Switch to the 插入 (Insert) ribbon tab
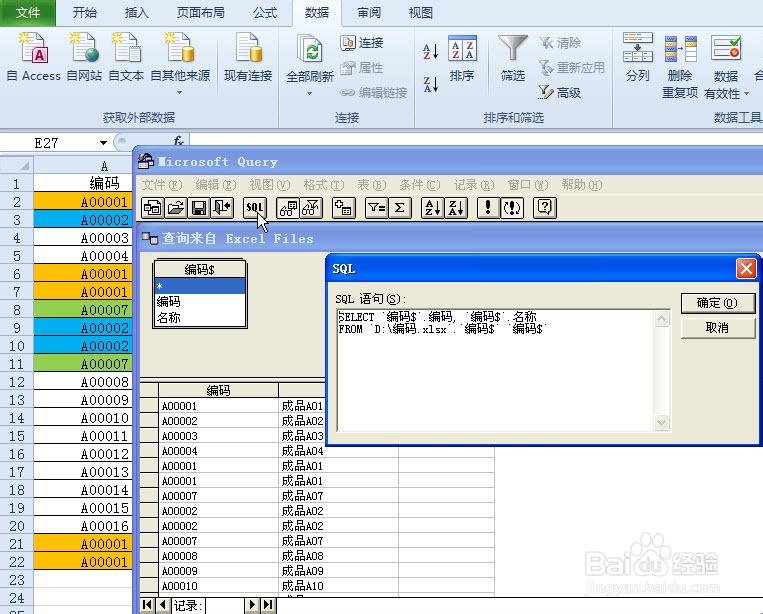 [x=137, y=13]
